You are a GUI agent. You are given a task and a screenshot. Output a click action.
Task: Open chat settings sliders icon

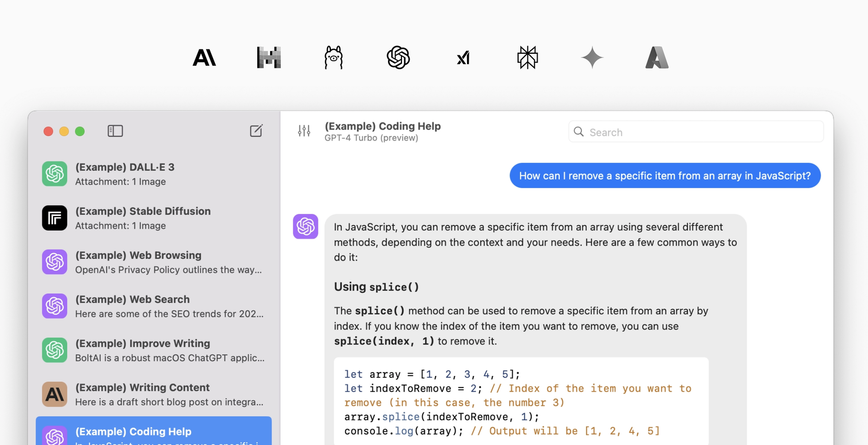(x=304, y=131)
